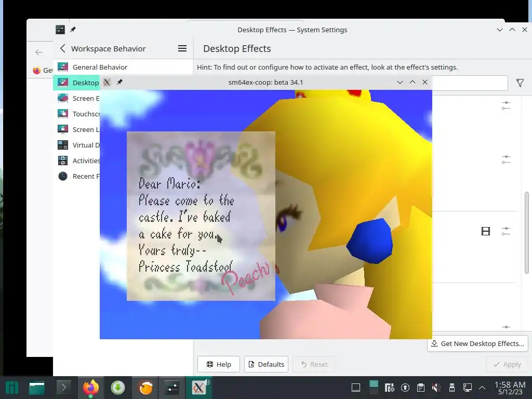Click the orange round taskbar app icon
The image size is (532, 399).
pyautogui.click(x=145, y=388)
